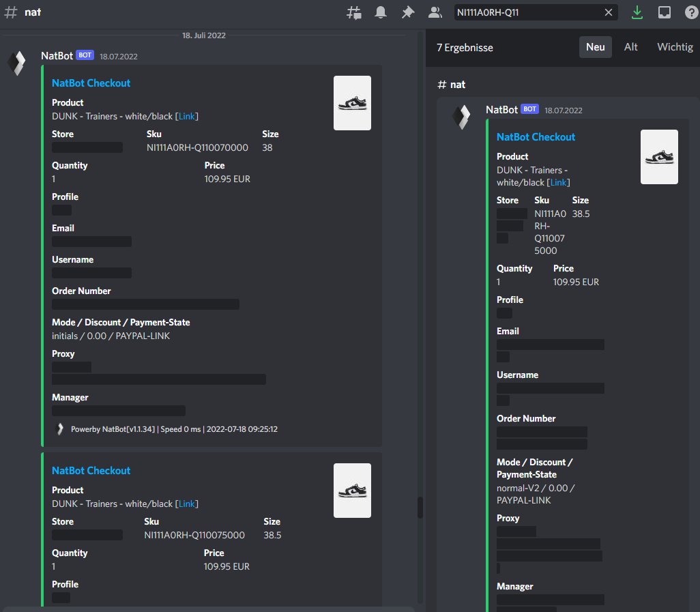Screen dimensions: 700x612
Task: Open the product Link in the first checkout embed
Action: 186,116
